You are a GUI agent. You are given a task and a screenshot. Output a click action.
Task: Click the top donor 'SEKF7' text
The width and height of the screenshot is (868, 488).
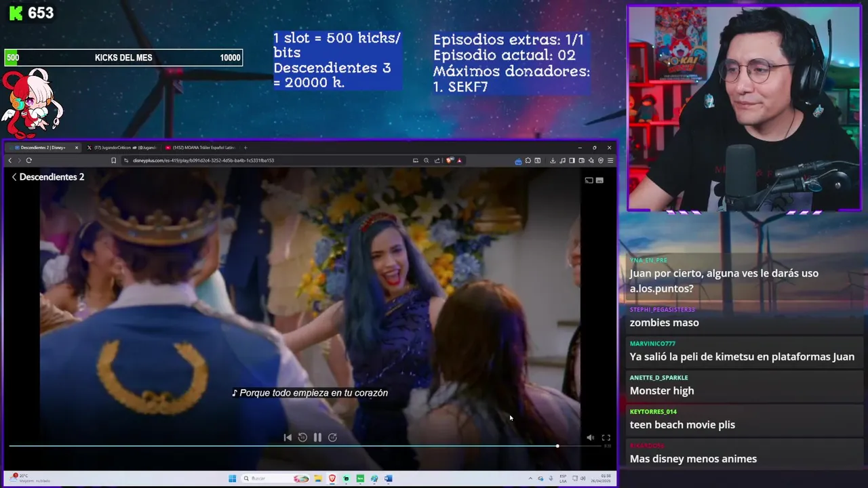(x=468, y=87)
